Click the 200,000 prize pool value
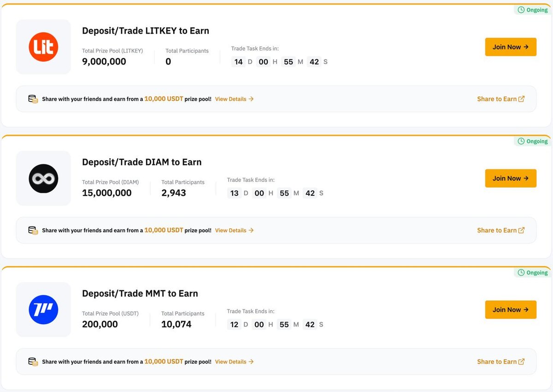The width and height of the screenshot is (553, 392). pyautogui.click(x=100, y=324)
